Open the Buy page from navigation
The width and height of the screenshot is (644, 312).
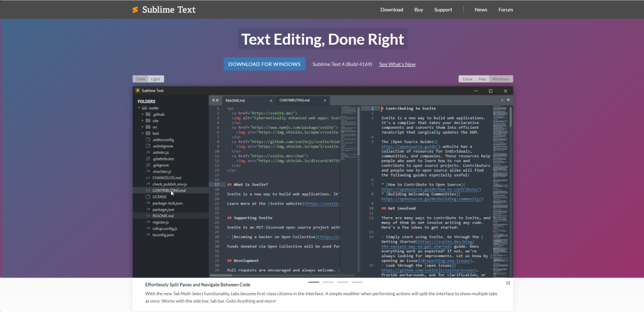click(419, 10)
